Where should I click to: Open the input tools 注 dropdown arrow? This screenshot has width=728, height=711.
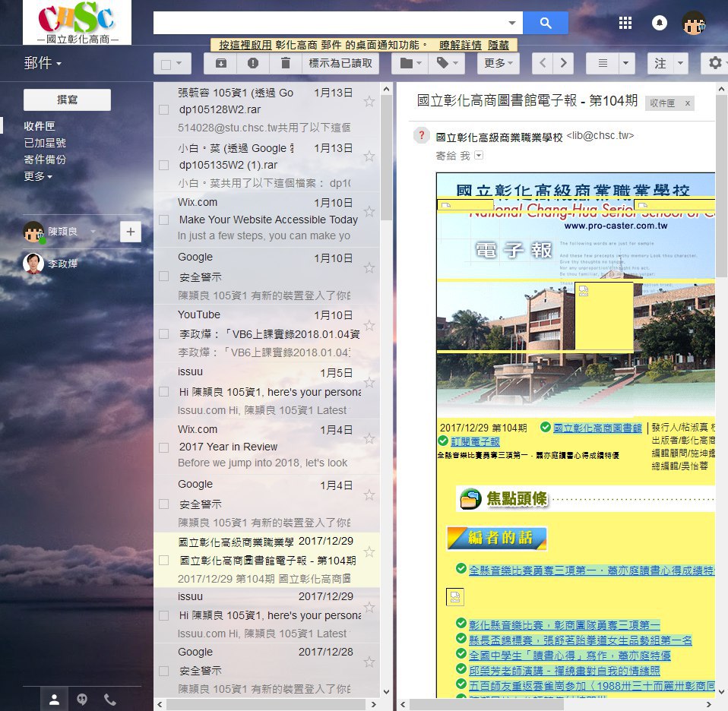(680, 63)
